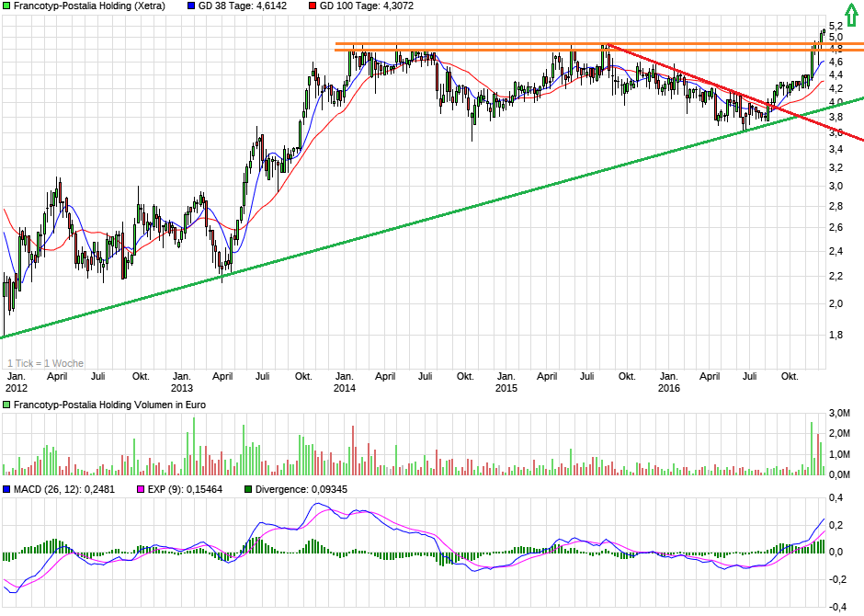Click the 4,6 price axis label
The height and width of the screenshot is (616, 864).
point(836,62)
